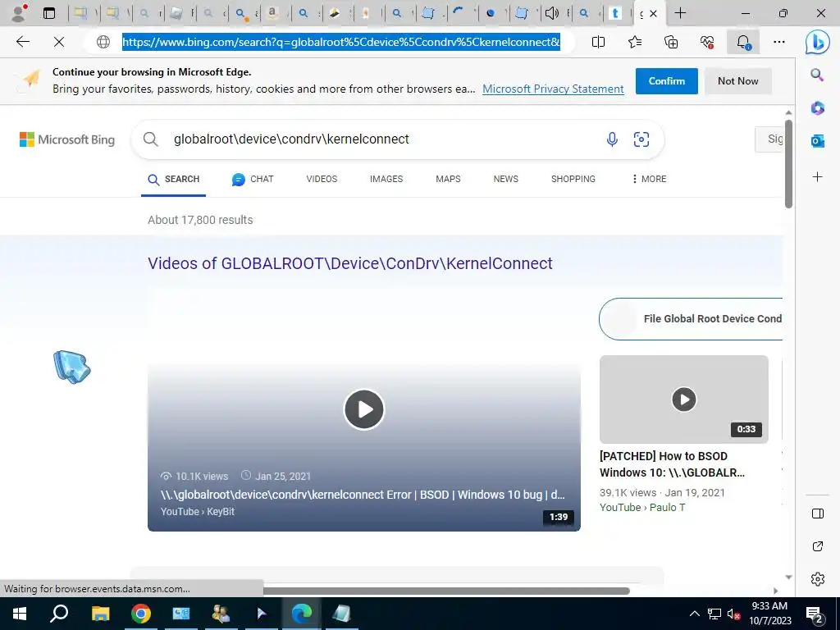The height and width of the screenshot is (630, 840).
Task: Click the Bing search box text
Action: (291, 139)
